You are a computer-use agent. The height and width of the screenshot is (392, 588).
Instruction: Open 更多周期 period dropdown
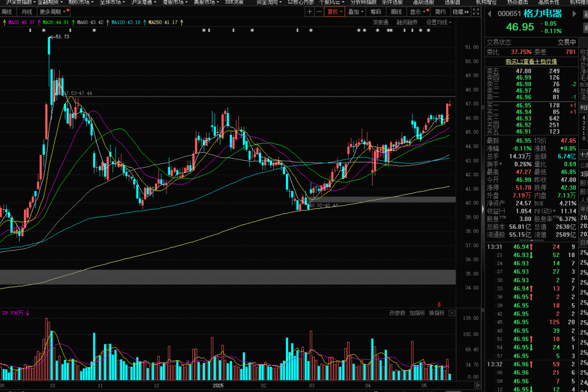(53, 12)
